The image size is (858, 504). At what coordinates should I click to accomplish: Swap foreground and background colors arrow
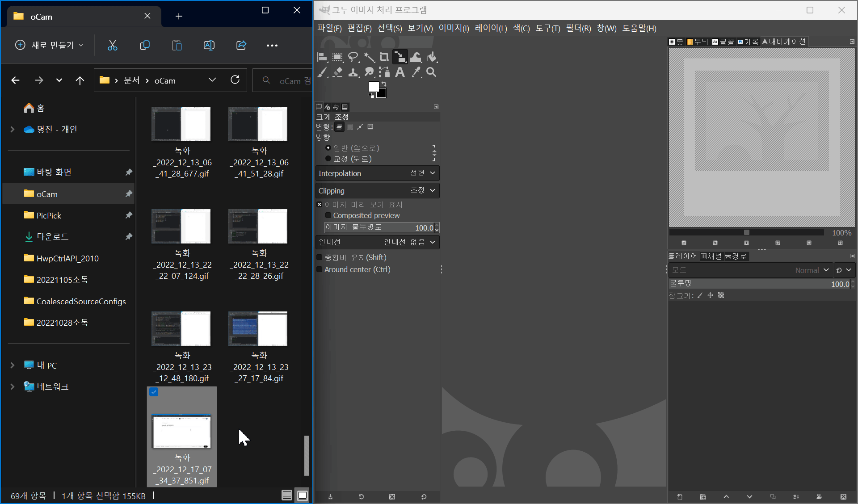[x=384, y=84]
